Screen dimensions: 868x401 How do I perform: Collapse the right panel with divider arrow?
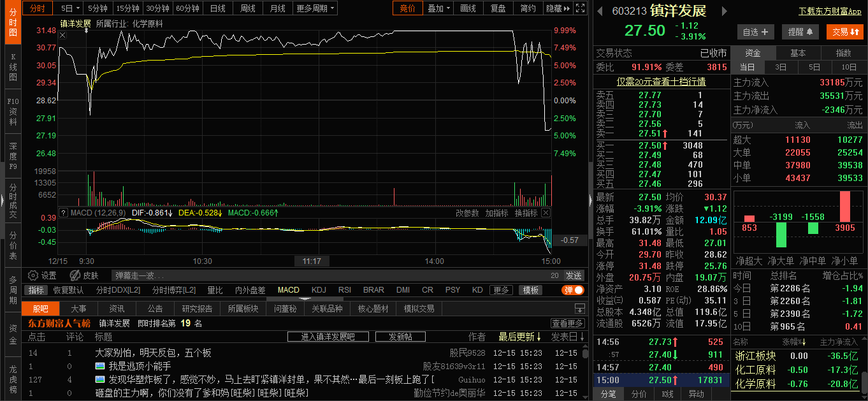[590, 201]
